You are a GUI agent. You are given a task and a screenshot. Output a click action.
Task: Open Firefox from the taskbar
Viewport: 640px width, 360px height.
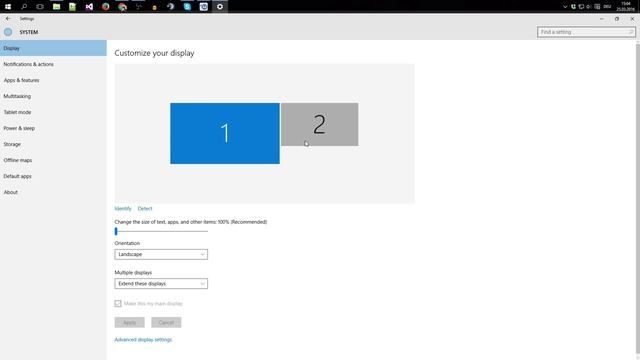(106, 7)
